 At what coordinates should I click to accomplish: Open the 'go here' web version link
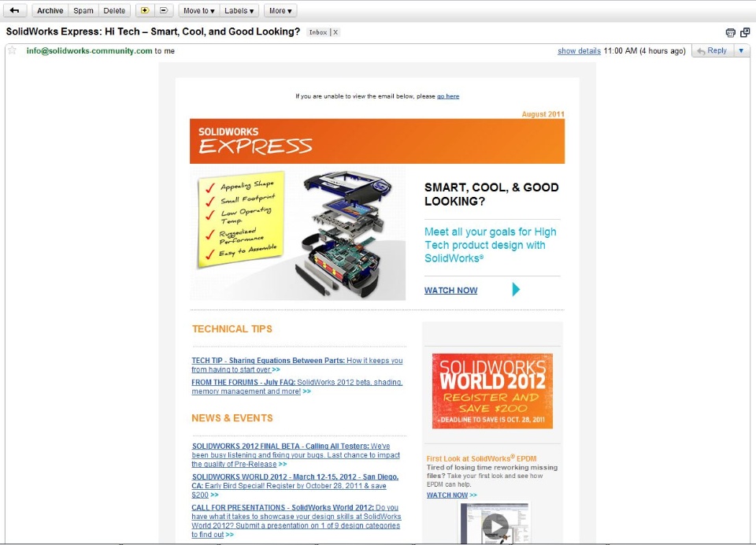point(448,96)
